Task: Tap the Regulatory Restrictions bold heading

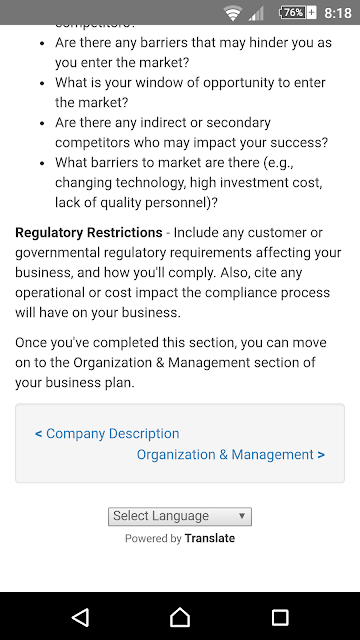Action: click(x=89, y=233)
